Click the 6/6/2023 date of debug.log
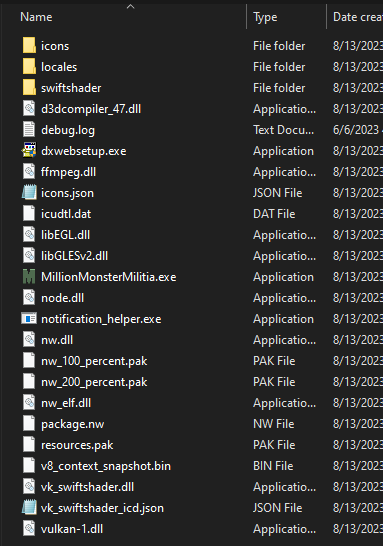 (357, 130)
